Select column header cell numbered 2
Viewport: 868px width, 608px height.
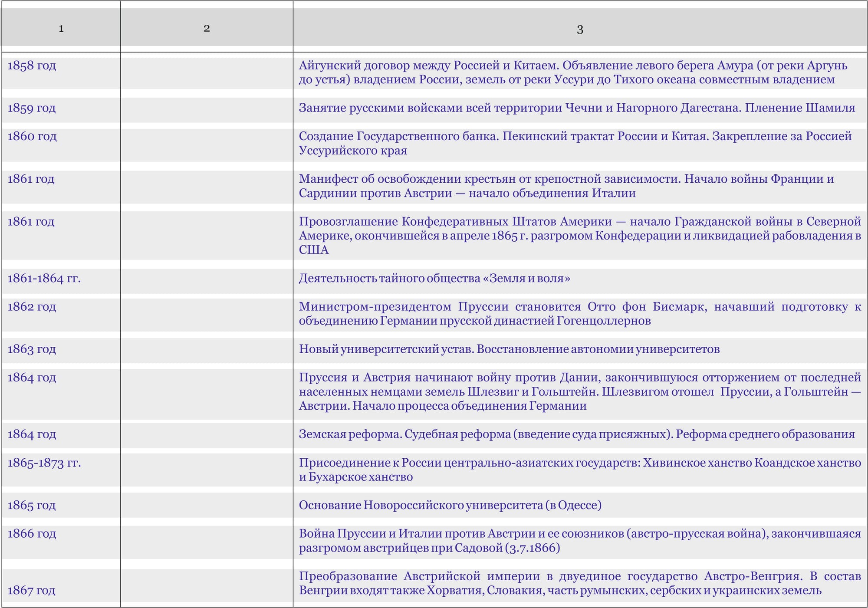click(x=207, y=27)
